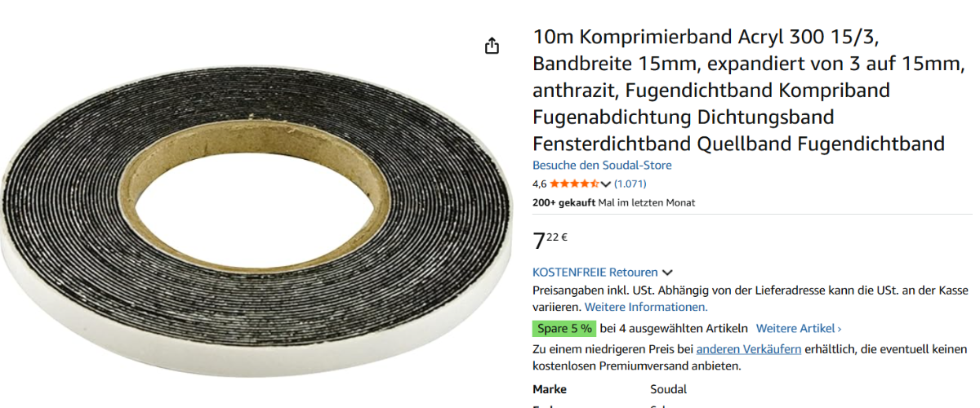Open the Weitere Informationen link

pos(646,307)
